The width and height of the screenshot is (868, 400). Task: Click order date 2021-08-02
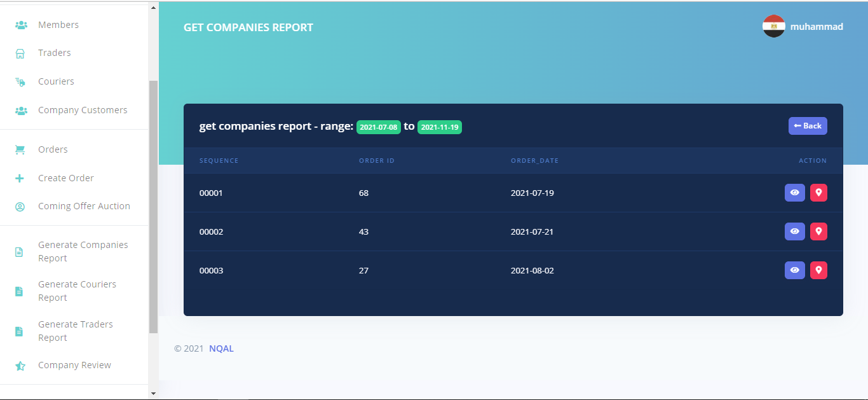(532, 270)
